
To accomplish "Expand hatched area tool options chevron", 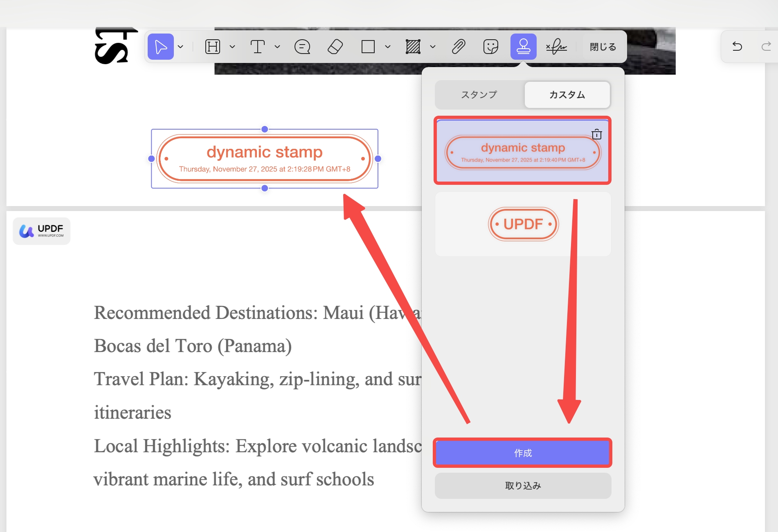I will click(433, 47).
